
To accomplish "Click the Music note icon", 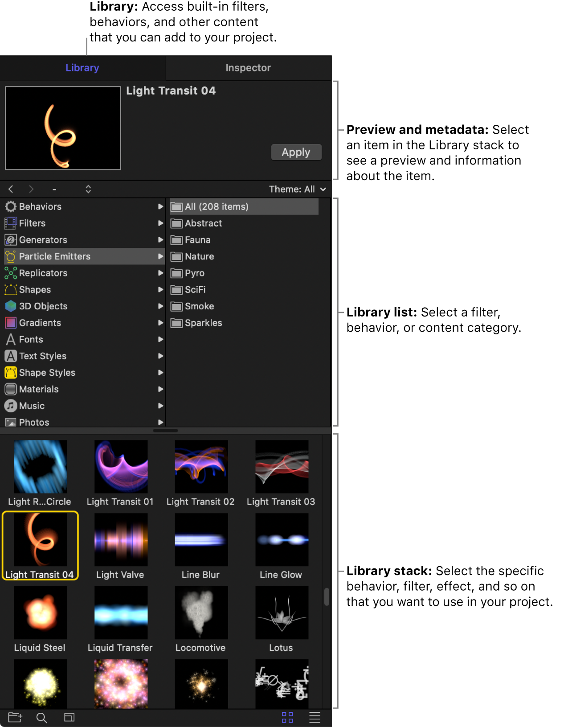I will click(x=11, y=406).
